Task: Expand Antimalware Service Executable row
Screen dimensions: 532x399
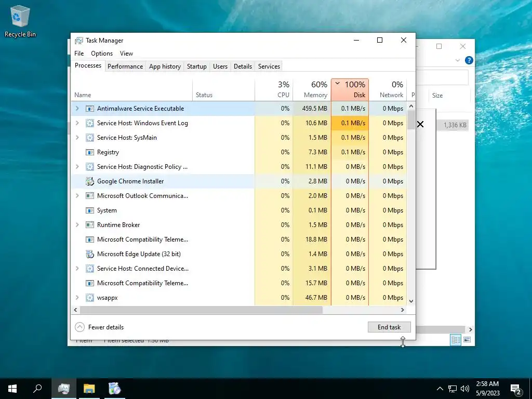Action: click(x=77, y=109)
